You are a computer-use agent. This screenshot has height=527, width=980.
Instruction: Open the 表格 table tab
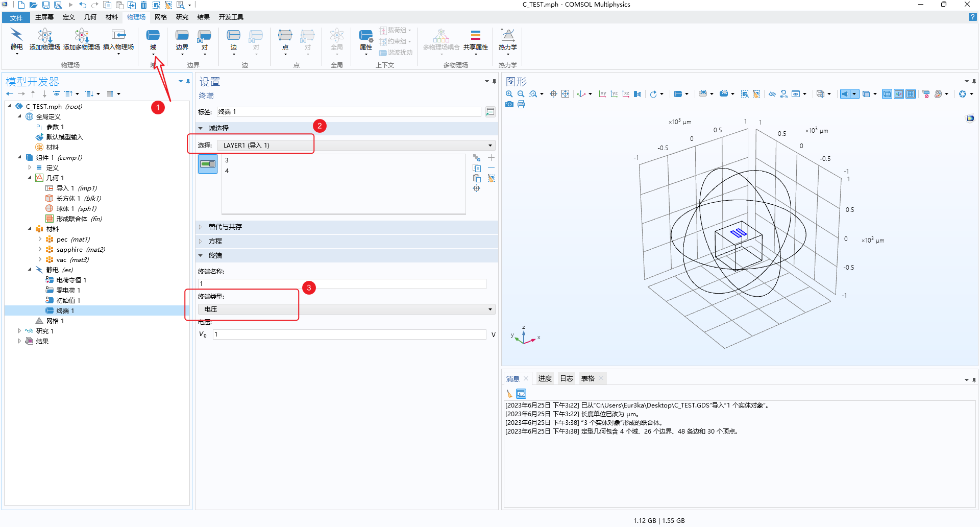click(588, 378)
